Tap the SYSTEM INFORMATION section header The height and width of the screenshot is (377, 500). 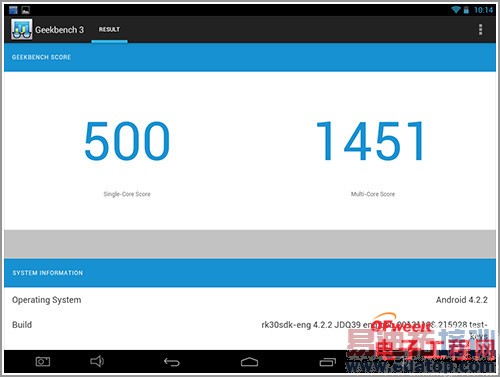(x=250, y=273)
